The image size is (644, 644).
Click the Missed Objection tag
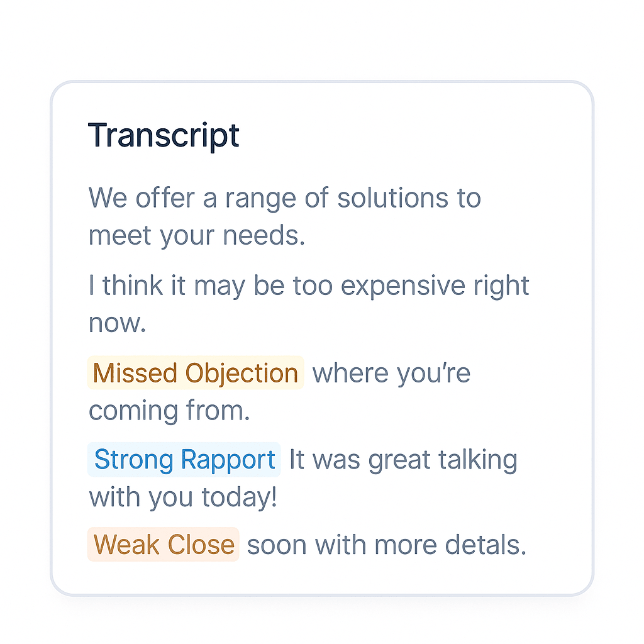[196, 373]
